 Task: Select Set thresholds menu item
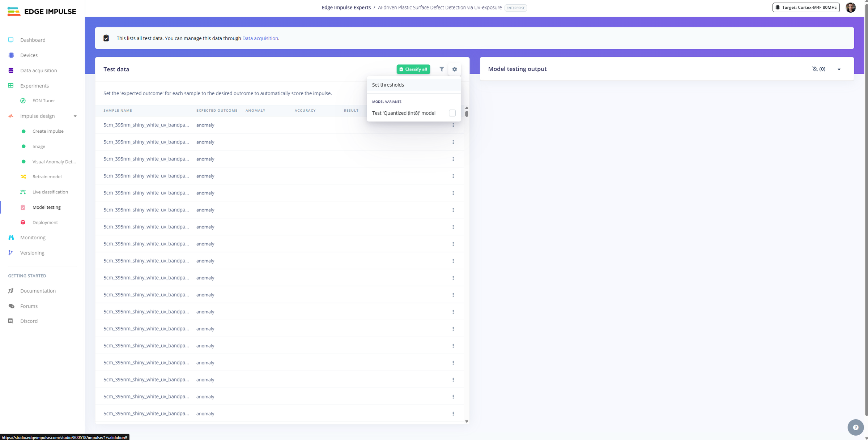414,85
